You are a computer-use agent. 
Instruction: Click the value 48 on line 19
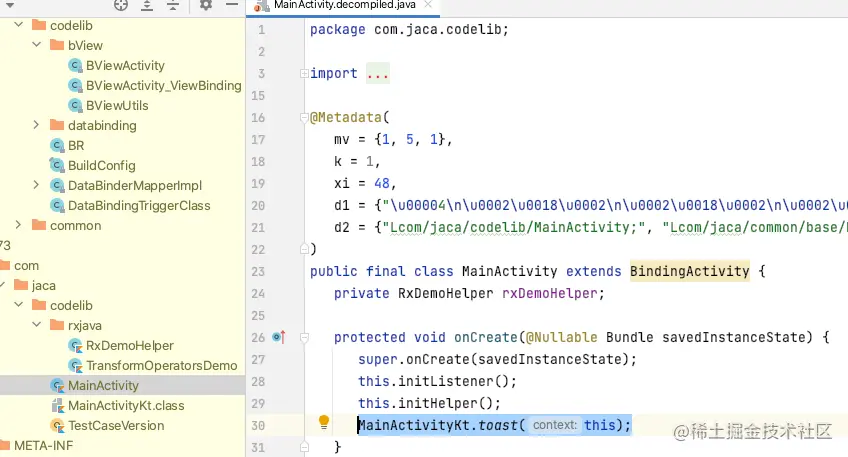point(382,183)
